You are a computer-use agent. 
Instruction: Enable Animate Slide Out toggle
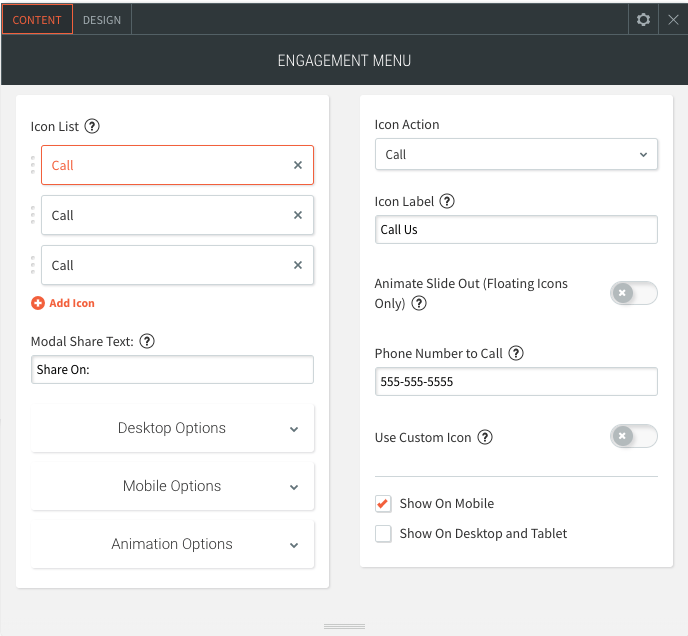coord(633,293)
